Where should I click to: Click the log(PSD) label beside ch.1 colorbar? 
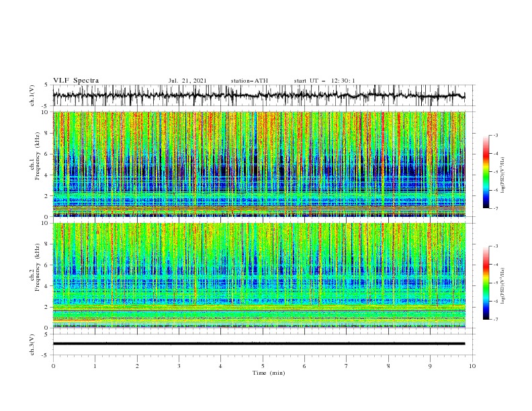click(x=502, y=175)
